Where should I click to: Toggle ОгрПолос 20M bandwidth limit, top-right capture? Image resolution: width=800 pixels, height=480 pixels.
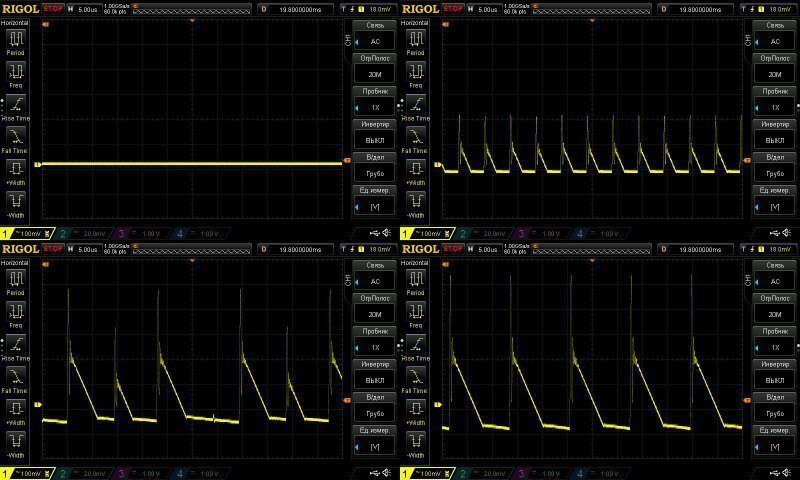pos(775,69)
